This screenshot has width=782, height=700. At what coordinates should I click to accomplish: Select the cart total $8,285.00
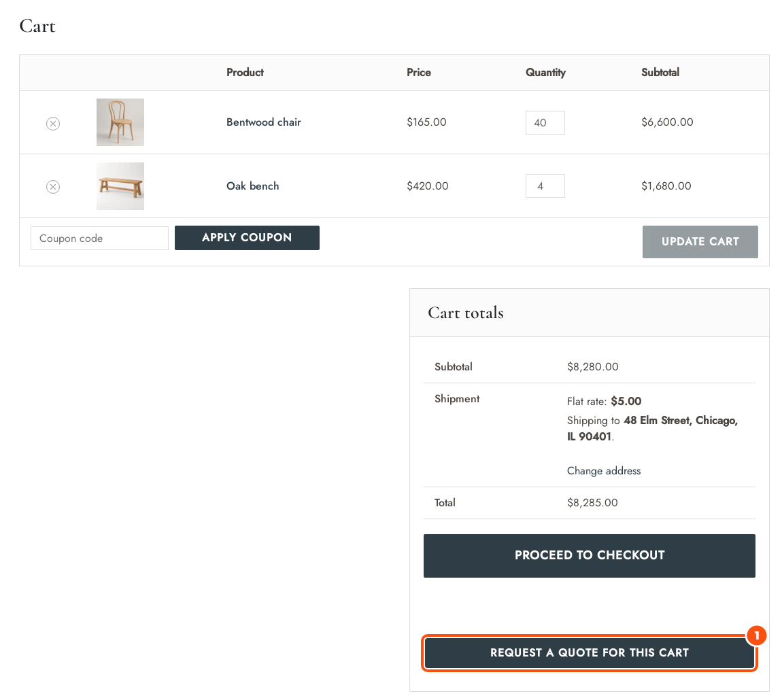(592, 502)
